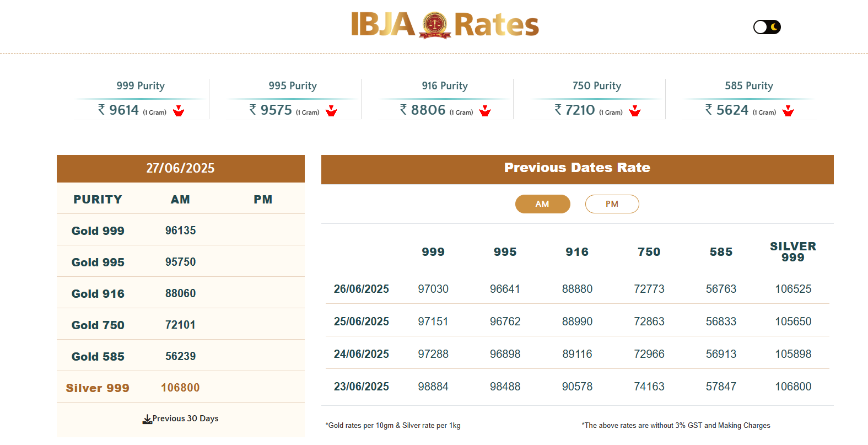
Task: Click the red down arrow beside 585 Purity
Action: coord(788,111)
